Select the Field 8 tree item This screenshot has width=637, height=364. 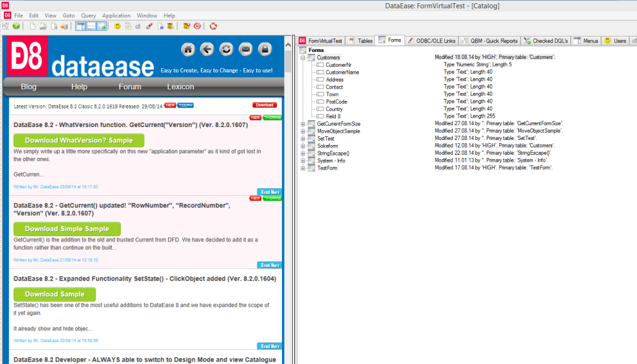coord(333,116)
